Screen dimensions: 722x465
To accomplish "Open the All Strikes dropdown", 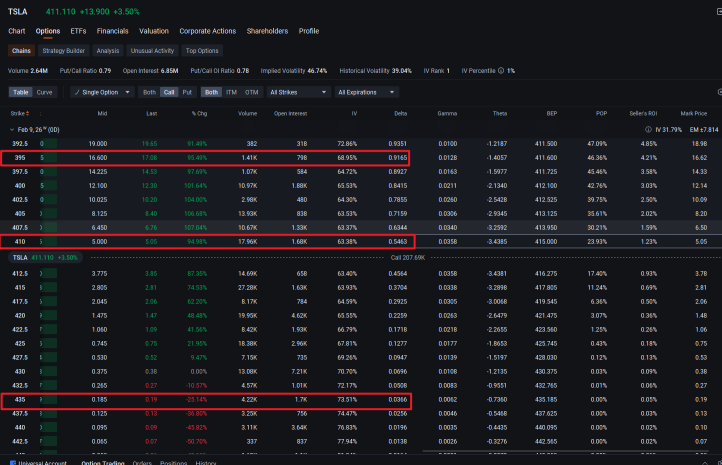I will click(298, 93).
